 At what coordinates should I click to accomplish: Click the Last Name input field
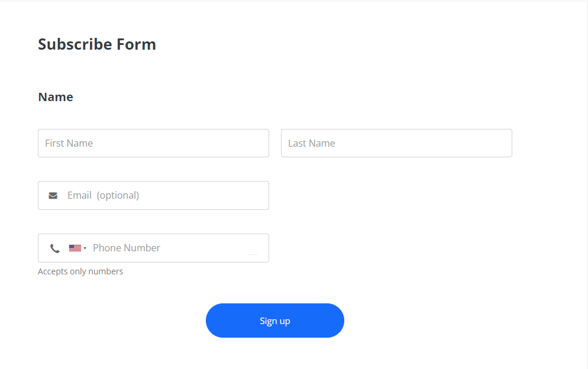pos(396,143)
